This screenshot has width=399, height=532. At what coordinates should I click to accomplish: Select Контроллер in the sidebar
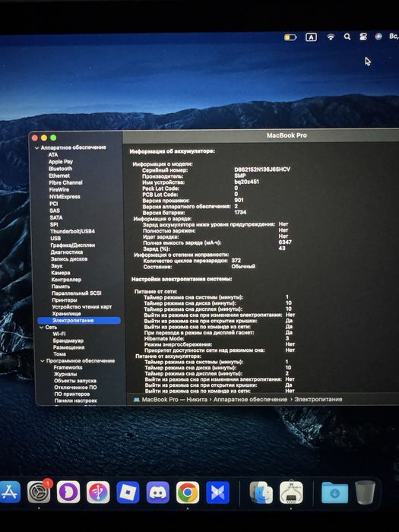point(66,280)
